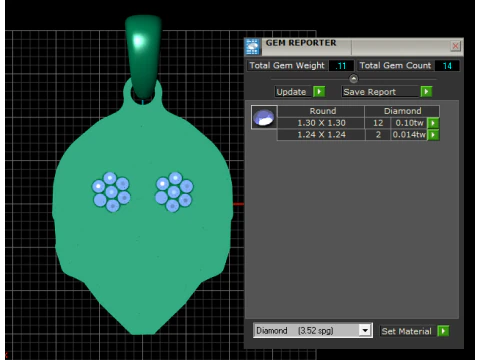
Task: Click the Total Gem Weight value .11
Action: pos(341,66)
